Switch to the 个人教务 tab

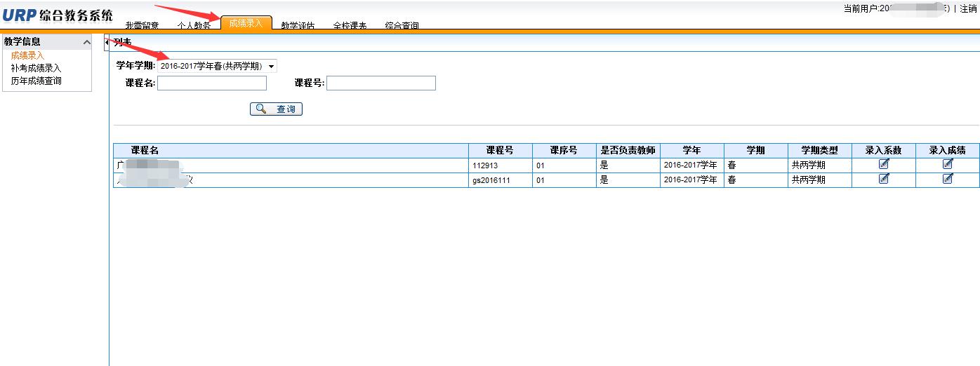194,25
